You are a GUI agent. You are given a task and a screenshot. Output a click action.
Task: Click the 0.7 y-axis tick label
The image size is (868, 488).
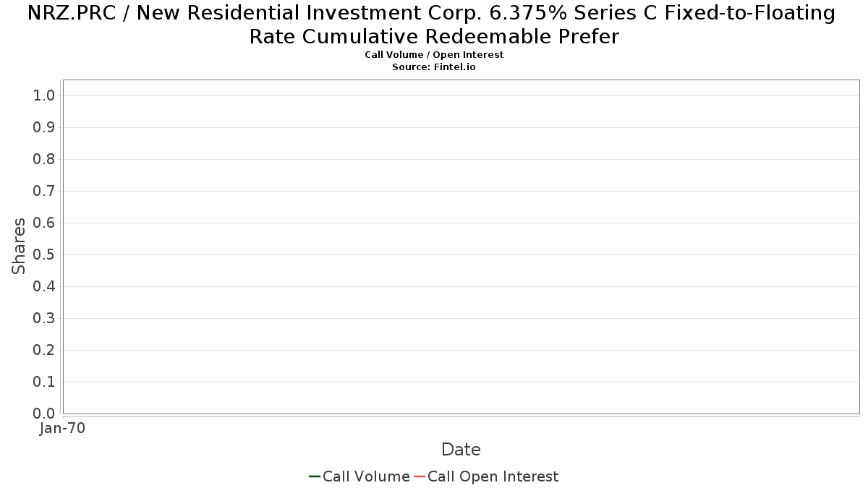(44, 192)
